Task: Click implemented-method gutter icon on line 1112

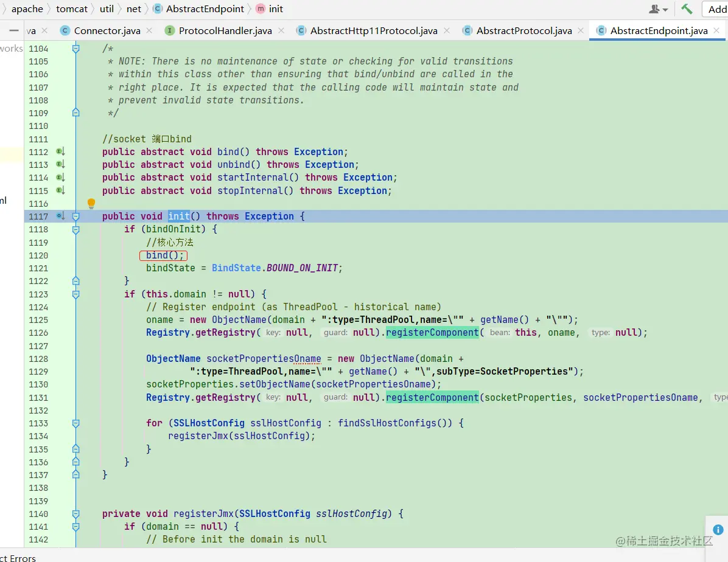Action: pyautogui.click(x=60, y=151)
